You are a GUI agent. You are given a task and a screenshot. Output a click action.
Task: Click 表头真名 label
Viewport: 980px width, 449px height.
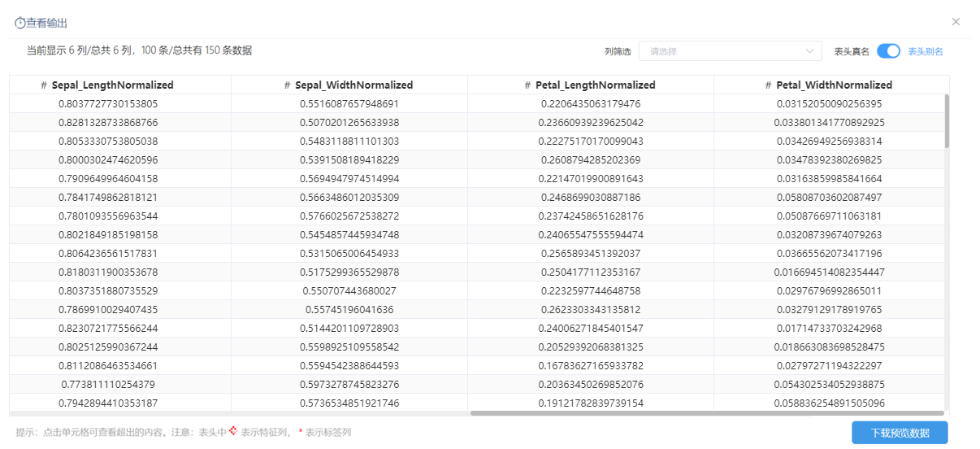point(852,51)
